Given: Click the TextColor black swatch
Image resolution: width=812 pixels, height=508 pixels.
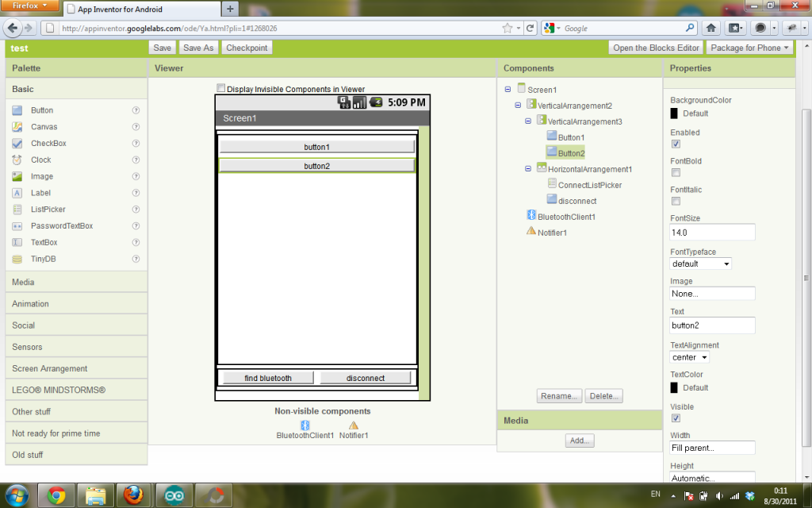Looking at the screenshot, I should tap(674, 387).
